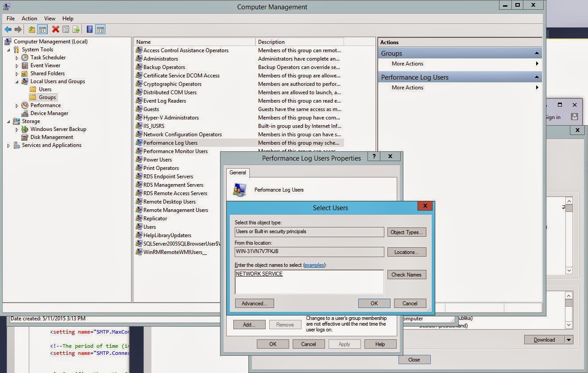Click the Users folder icon in tree
588x373 pixels.
tap(33, 89)
